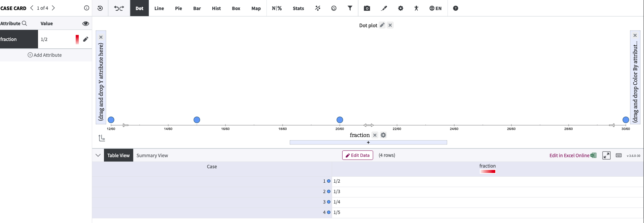The image size is (644, 223).
Task: Click the swap axes icon
Action: coord(102,138)
